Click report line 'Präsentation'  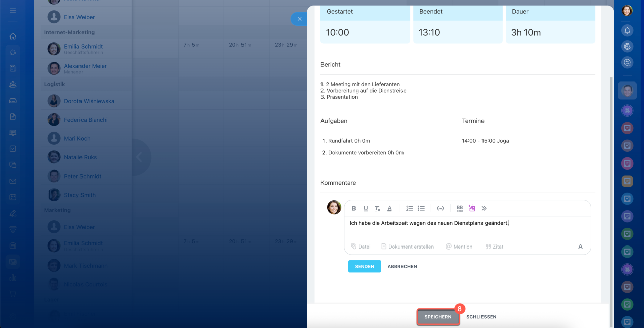tap(342, 97)
